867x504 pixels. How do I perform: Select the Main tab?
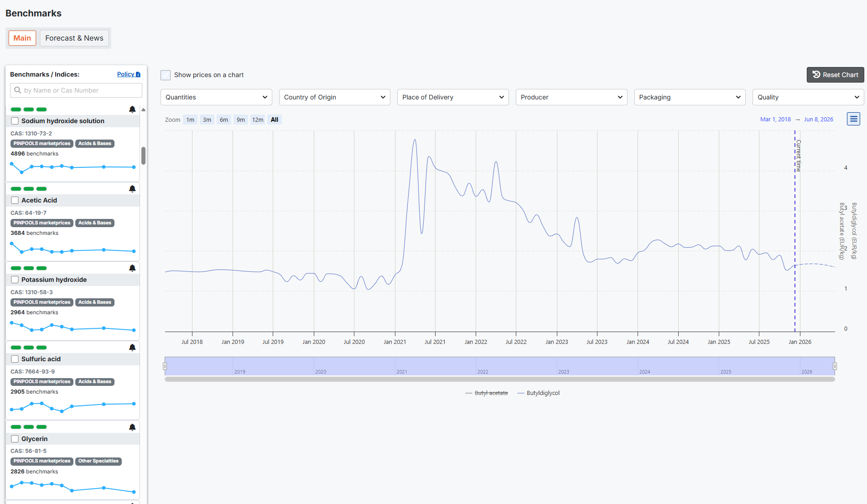click(22, 38)
